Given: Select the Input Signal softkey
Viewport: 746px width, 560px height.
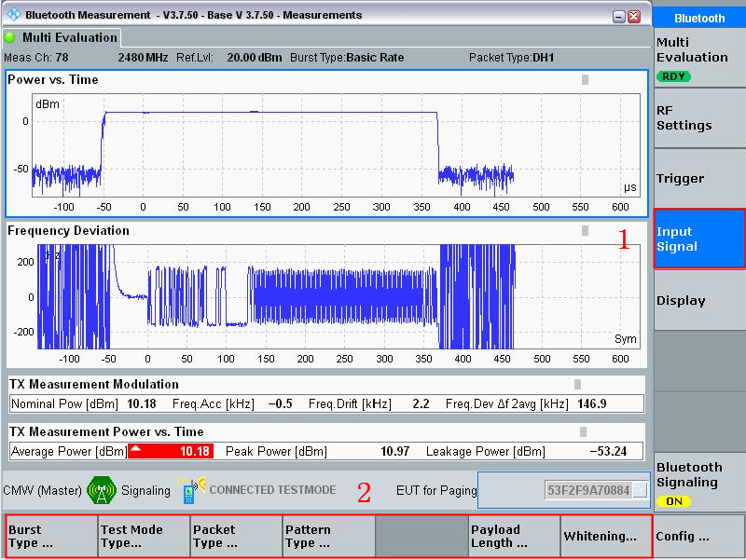Looking at the screenshot, I should tap(699, 239).
